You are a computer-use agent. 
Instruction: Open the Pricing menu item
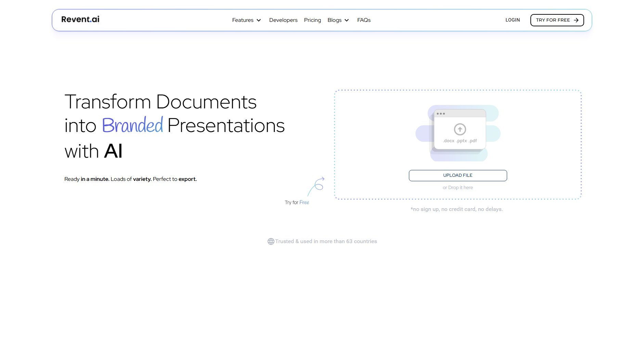pos(312,20)
